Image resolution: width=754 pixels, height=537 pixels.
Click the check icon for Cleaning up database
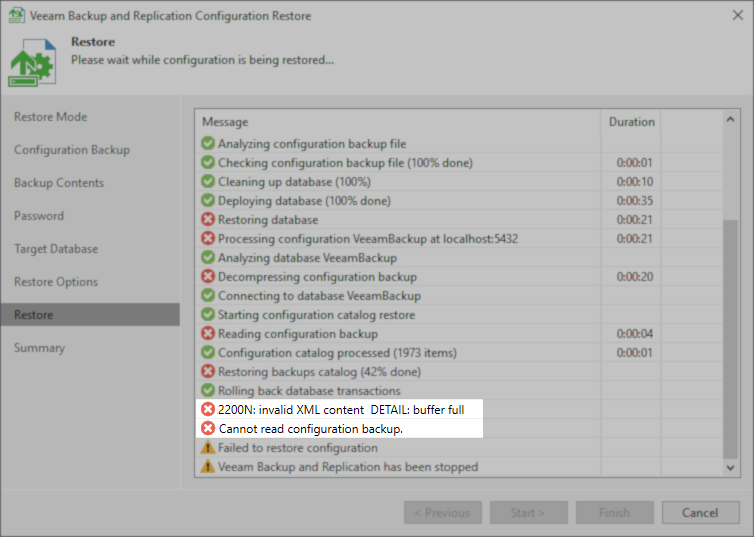(x=208, y=181)
